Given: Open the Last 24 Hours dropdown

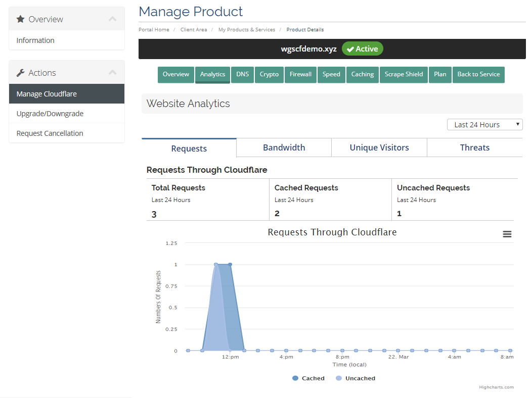Looking at the screenshot, I should [484, 125].
